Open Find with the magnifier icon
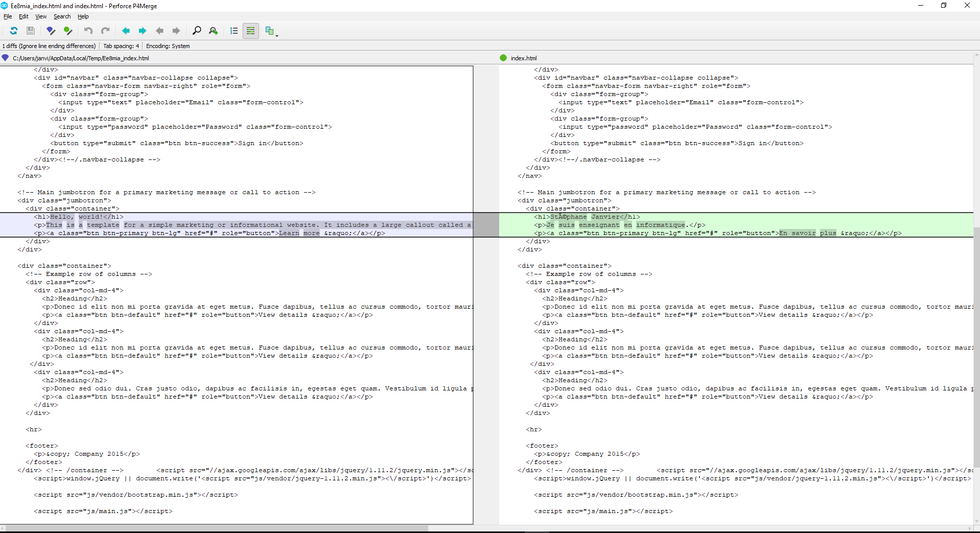The width and height of the screenshot is (980, 533). (197, 31)
